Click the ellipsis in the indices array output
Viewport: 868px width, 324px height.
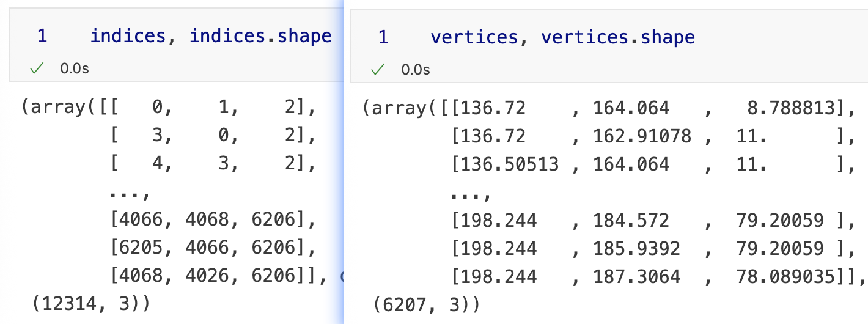pos(130,194)
